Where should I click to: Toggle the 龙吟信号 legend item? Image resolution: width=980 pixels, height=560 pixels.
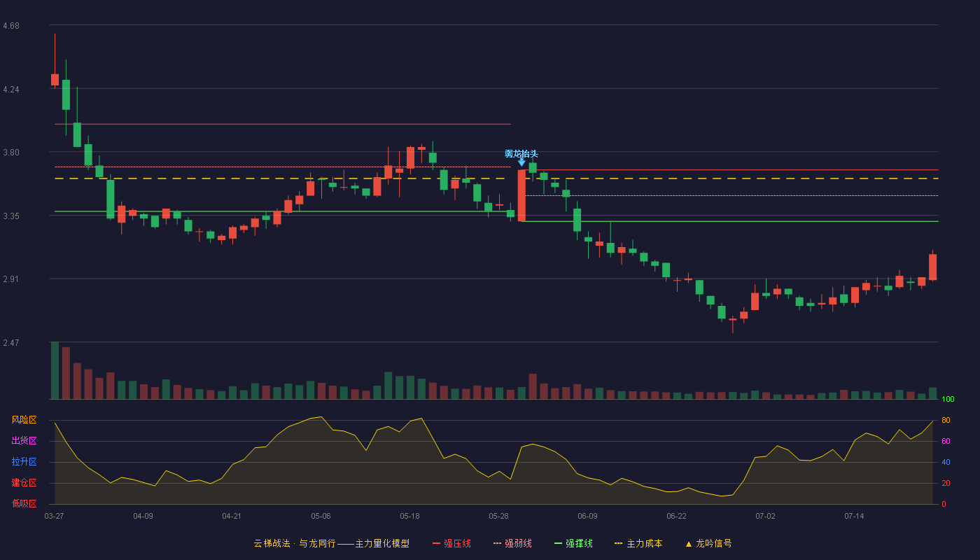[x=708, y=543]
